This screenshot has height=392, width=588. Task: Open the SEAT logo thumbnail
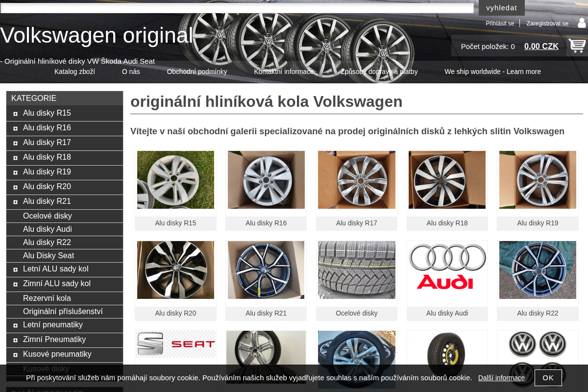pos(175,344)
